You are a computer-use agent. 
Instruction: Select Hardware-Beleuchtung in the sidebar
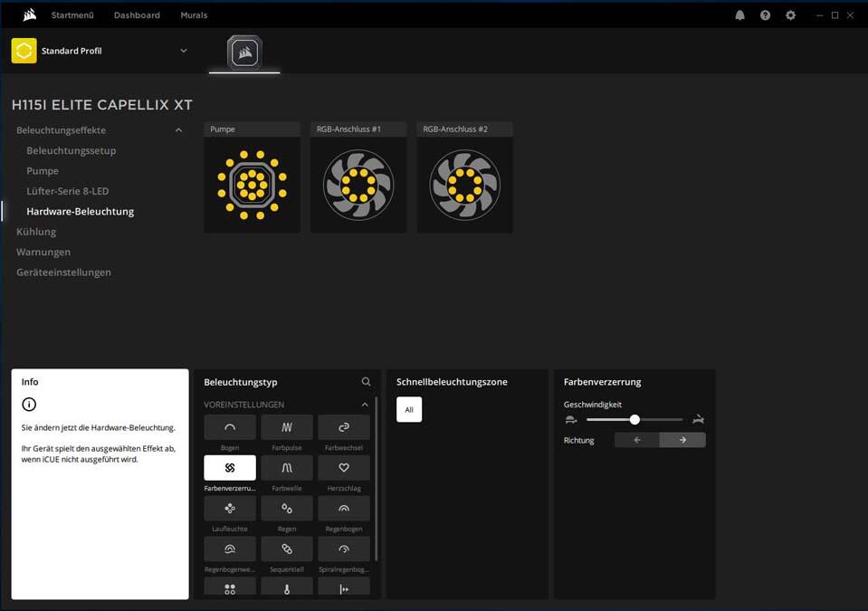coord(81,212)
